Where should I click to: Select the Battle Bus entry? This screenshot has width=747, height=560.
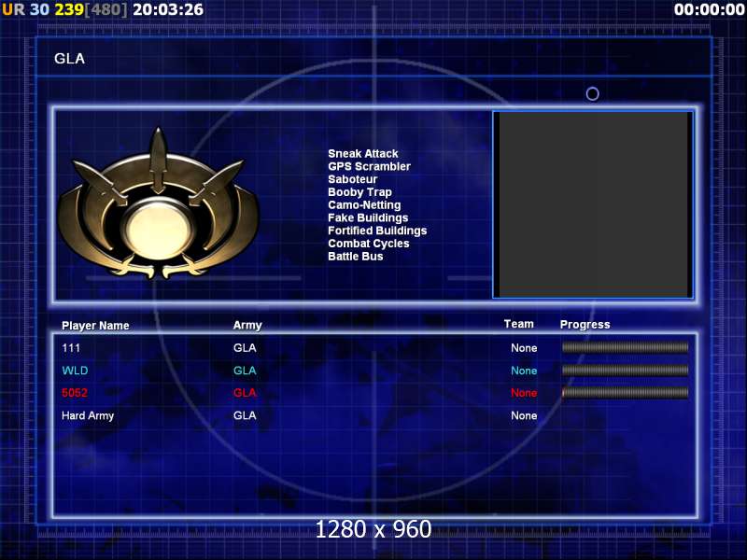(356, 257)
